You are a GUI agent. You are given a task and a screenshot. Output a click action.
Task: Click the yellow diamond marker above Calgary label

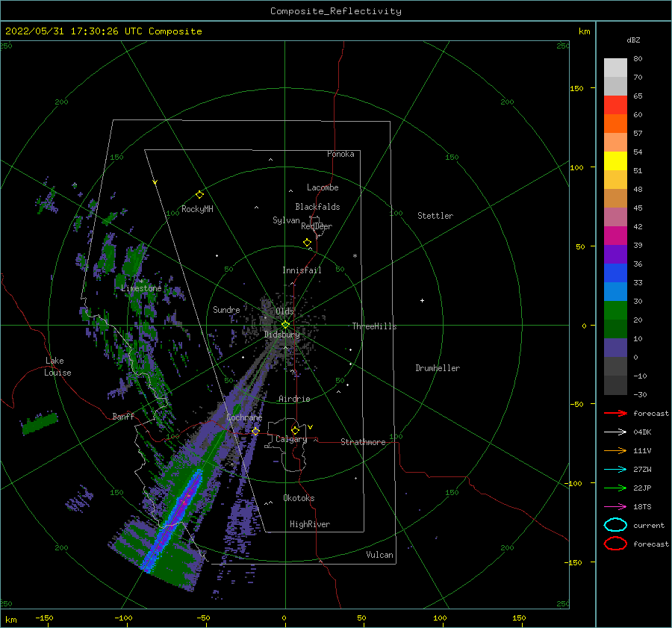295,430
